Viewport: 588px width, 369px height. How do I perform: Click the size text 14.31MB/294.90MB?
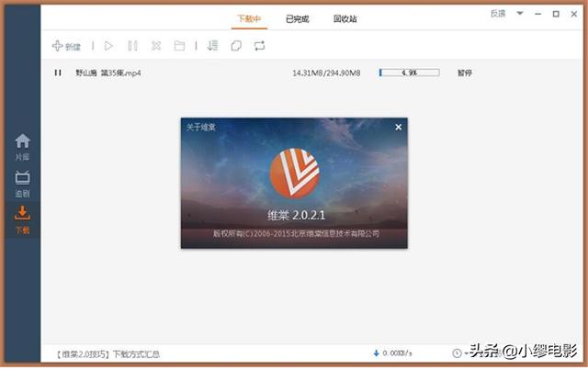pos(326,73)
